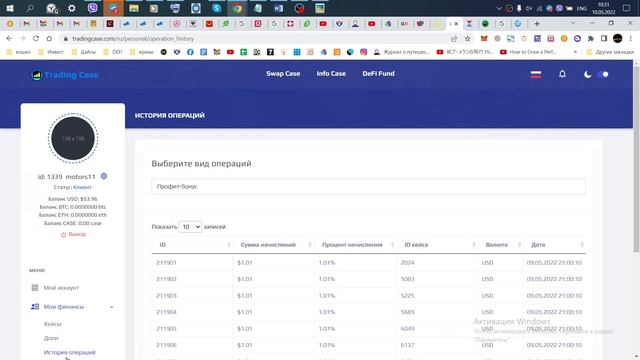Click the tradingcase.com address bar
This screenshot has width=640, height=360.
tap(133, 39)
